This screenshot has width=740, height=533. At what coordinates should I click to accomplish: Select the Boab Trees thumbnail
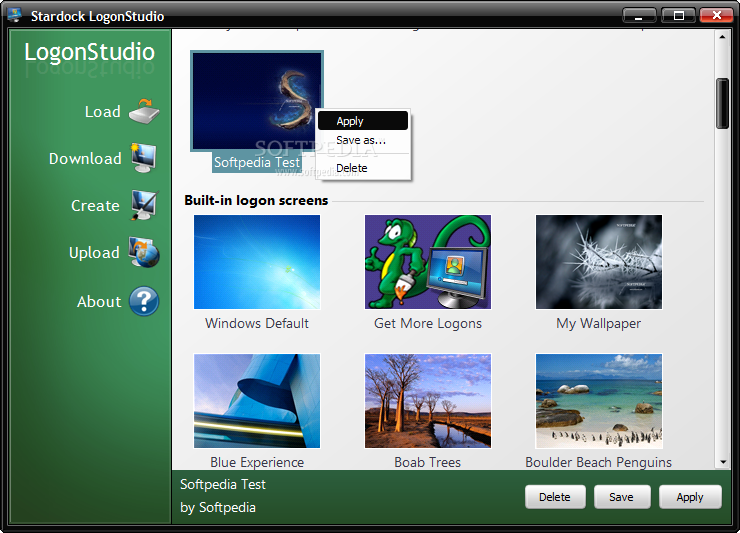[428, 401]
